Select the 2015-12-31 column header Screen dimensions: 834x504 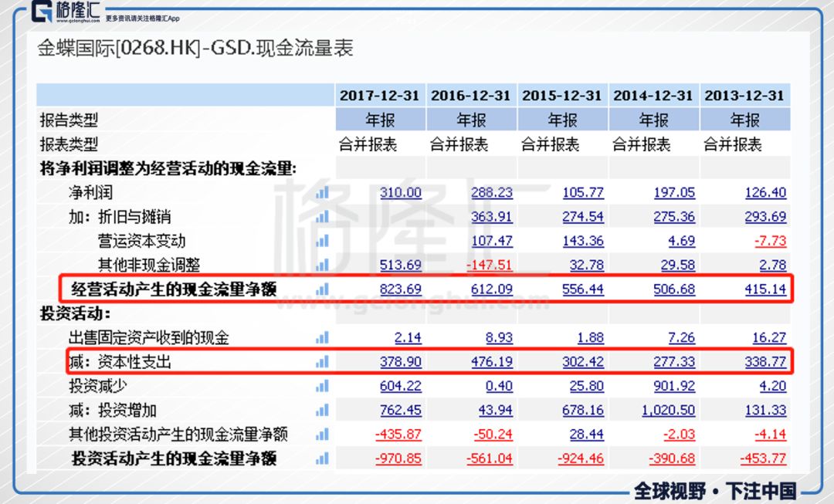tap(561, 96)
